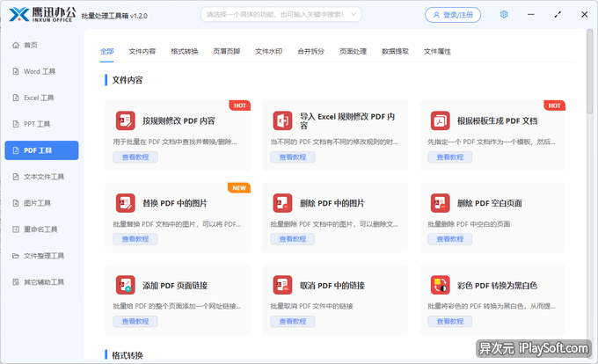This screenshot has height=364, width=598.
Task: Click the 鹰迅办公 logo
Action: coord(41,14)
